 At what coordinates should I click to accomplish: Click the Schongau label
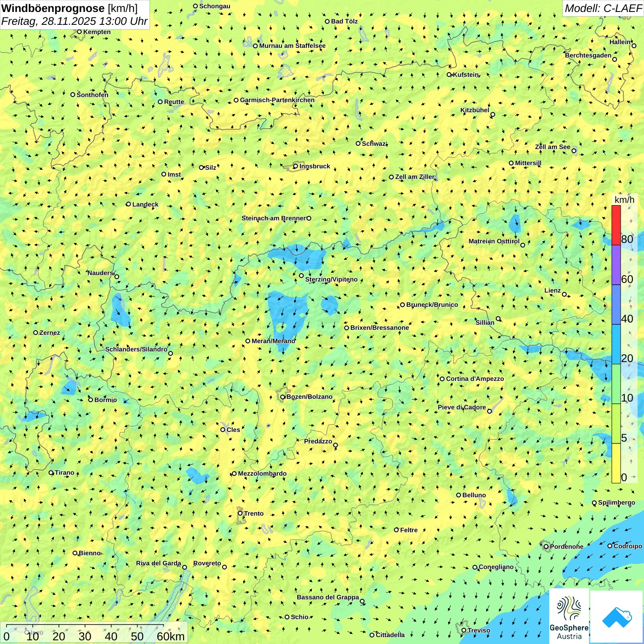click(x=215, y=6)
